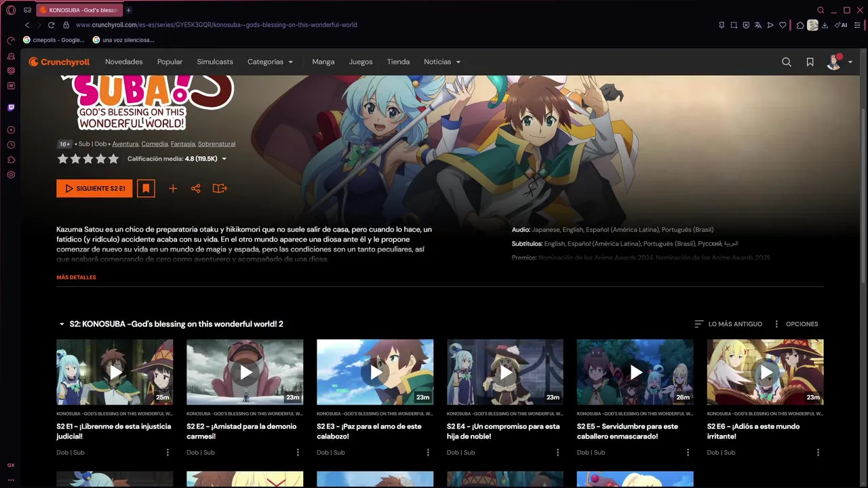868x488 pixels.
Task: Expand description with Más detalles
Action: tap(76, 277)
